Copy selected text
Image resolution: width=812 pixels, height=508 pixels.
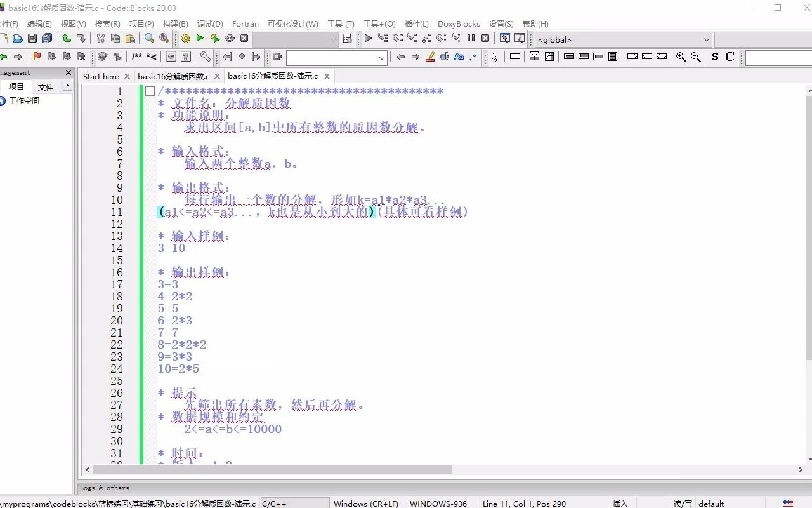115,38
